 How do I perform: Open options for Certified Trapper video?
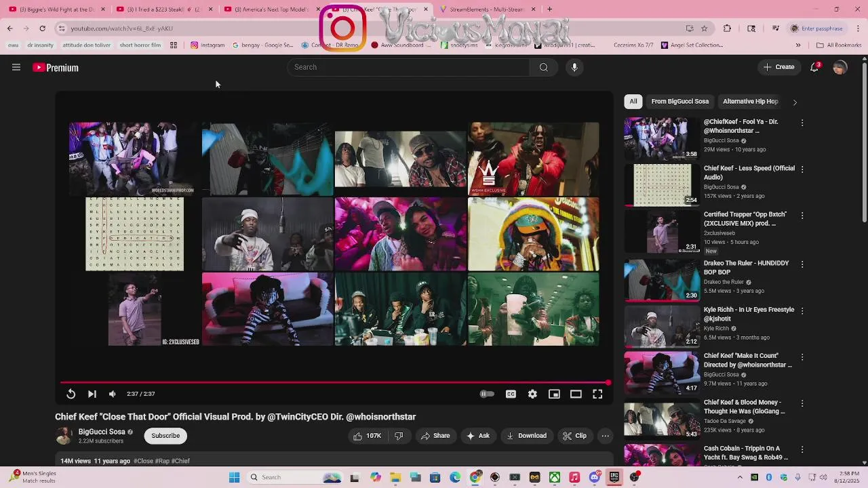802,216
